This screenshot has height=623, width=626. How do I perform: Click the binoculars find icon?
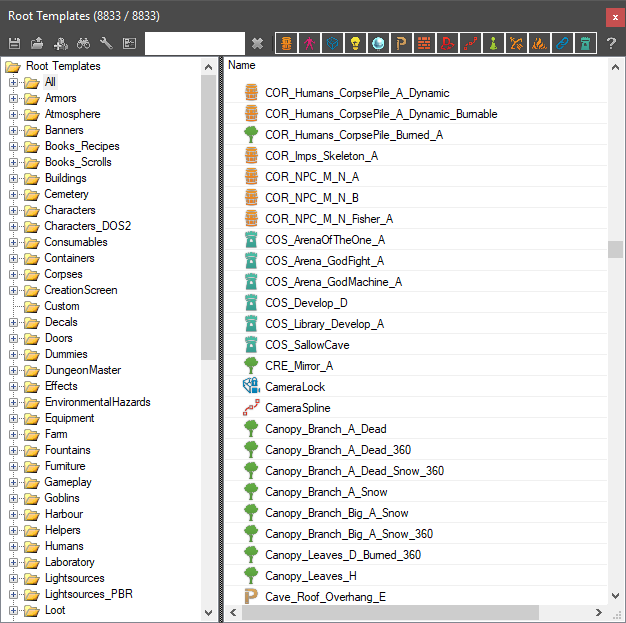[83, 43]
